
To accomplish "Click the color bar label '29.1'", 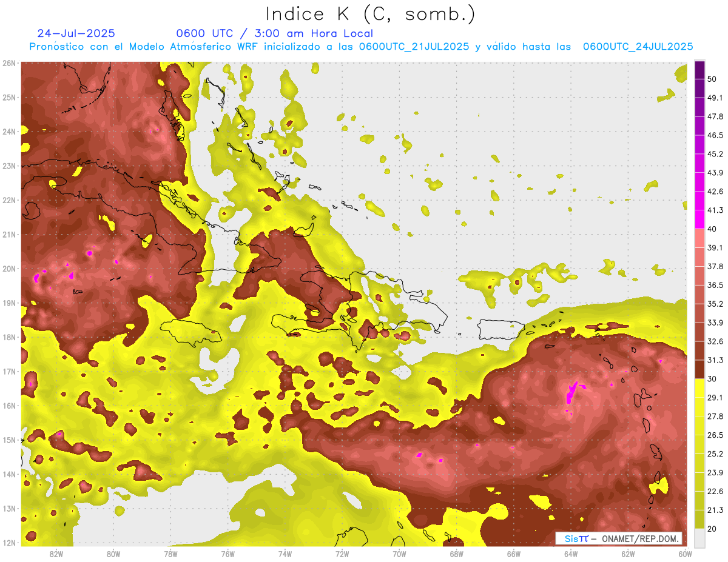I will [x=715, y=398].
